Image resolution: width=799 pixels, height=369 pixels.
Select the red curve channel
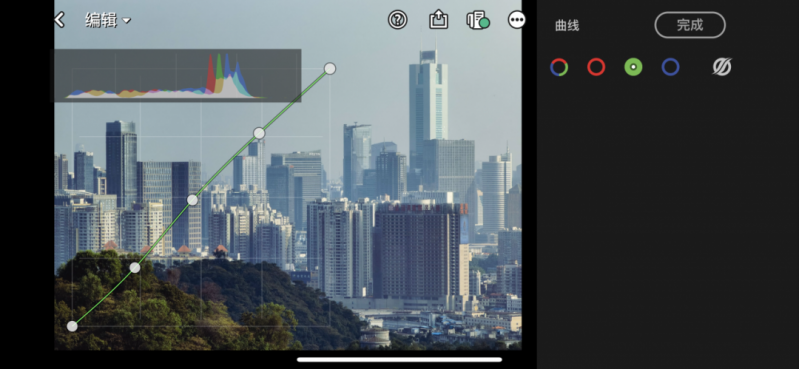coord(596,67)
